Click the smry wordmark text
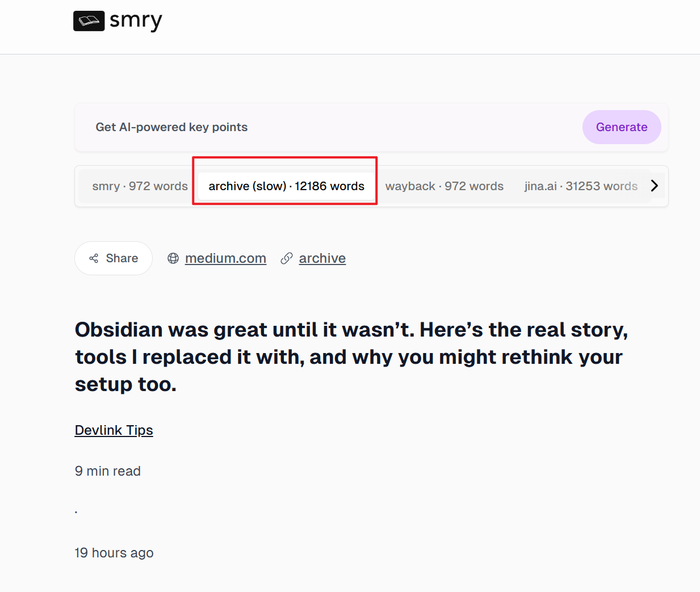The width and height of the screenshot is (700, 592). tap(136, 21)
